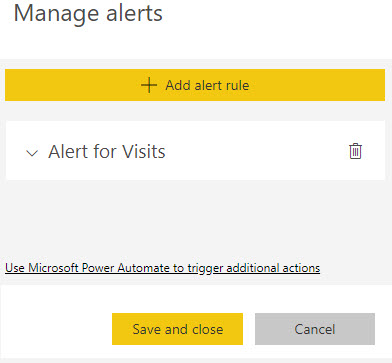
Task: Open the Alert for Visits row
Action: point(195,151)
